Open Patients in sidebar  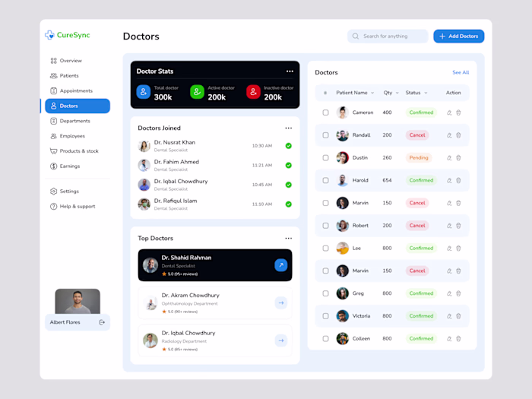78,76
